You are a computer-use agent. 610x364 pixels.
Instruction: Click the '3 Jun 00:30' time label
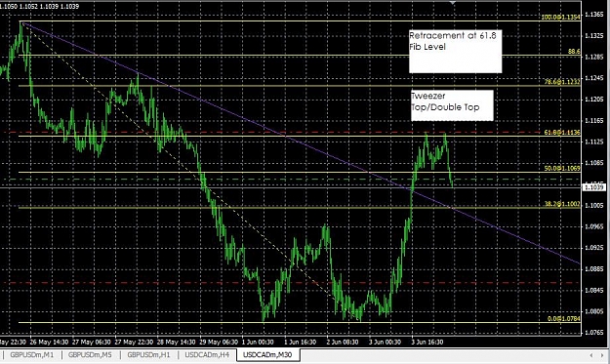pyautogui.click(x=385, y=343)
